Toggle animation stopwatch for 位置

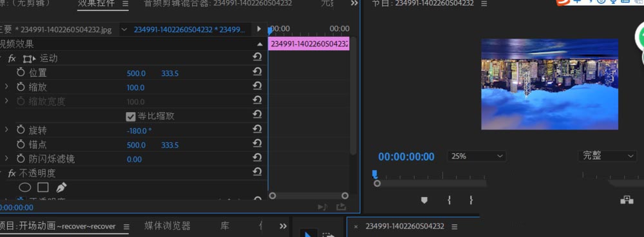(21, 73)
